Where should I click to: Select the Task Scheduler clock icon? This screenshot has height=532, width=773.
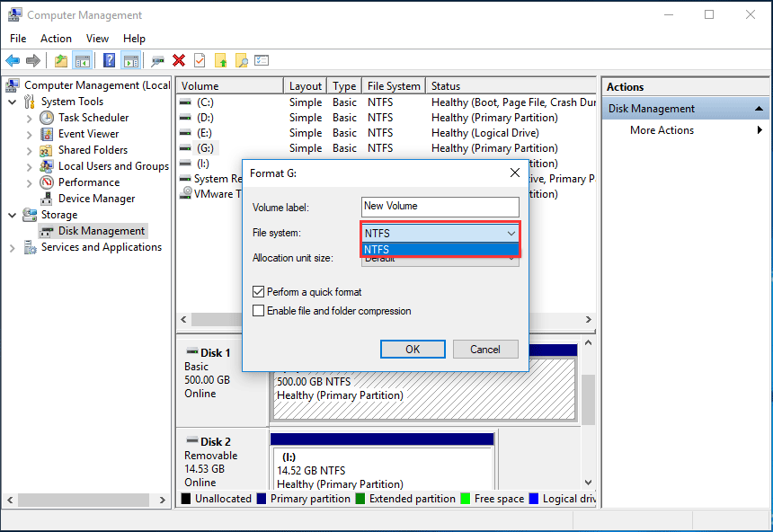[47, 118]
